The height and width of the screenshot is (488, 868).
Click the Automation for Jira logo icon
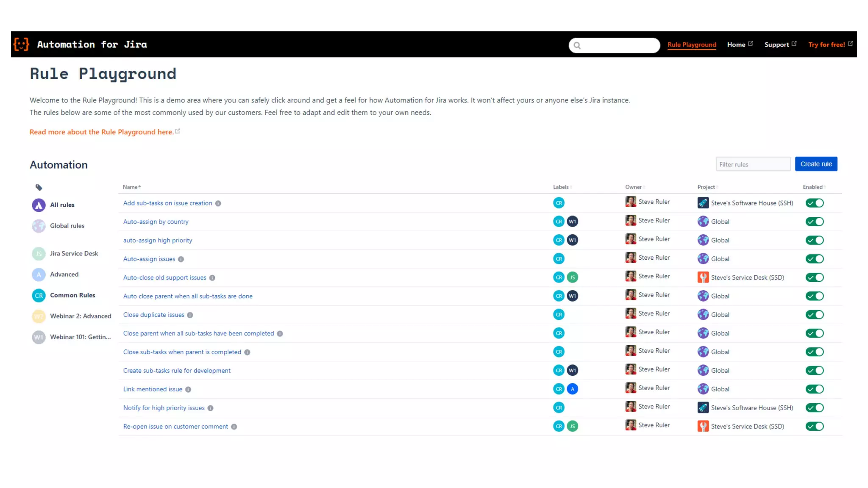21,44
